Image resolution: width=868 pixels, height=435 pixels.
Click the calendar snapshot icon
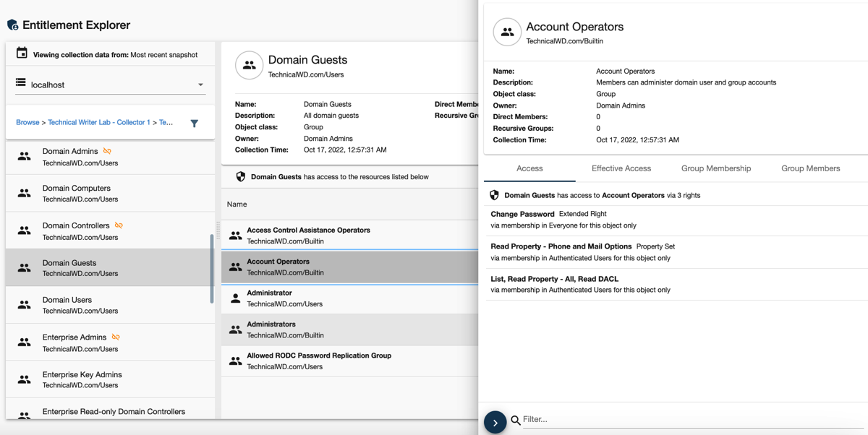tap(22, 53)
